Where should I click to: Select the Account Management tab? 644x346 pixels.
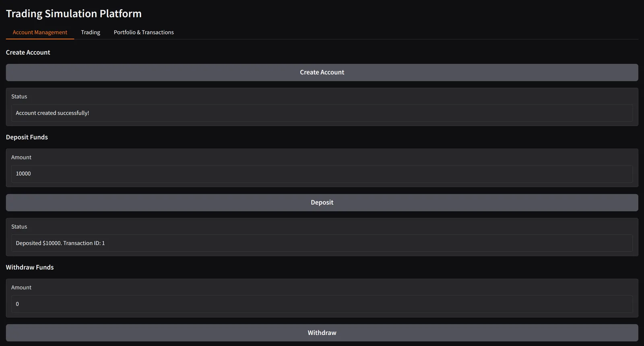pyautogui.click(x=40, y=32)
